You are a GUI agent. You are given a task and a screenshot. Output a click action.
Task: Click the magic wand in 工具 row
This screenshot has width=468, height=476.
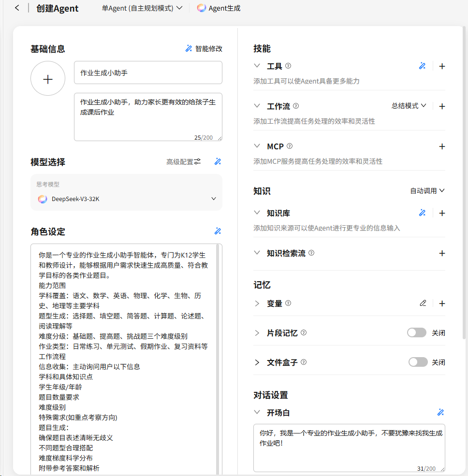point(422,66)
